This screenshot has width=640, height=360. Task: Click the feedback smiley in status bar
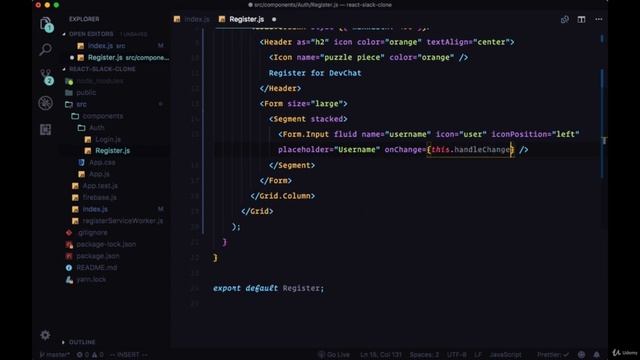point(581,354)
